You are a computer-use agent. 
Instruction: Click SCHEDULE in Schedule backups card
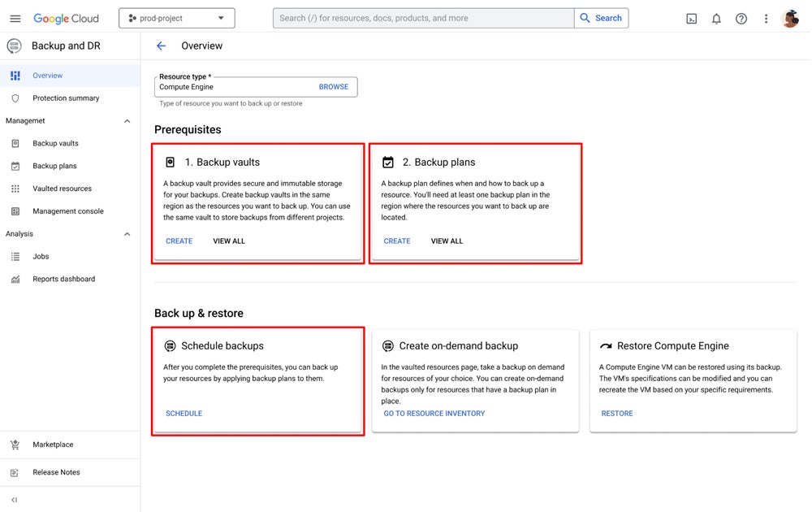point(184,414)
